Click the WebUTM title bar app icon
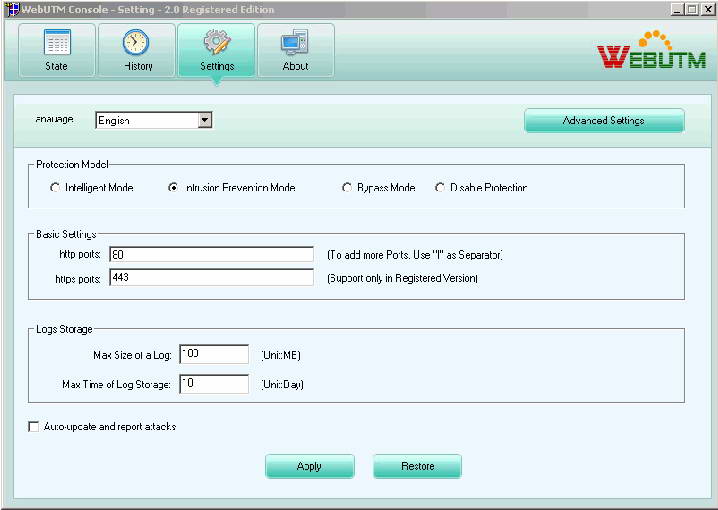The image size is (718, 510). [13, 9]
